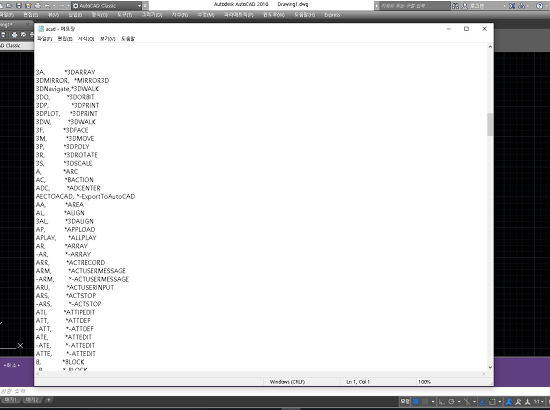
Task: Click the Notepad scroll up arrow
Action: tap(490, 47)
